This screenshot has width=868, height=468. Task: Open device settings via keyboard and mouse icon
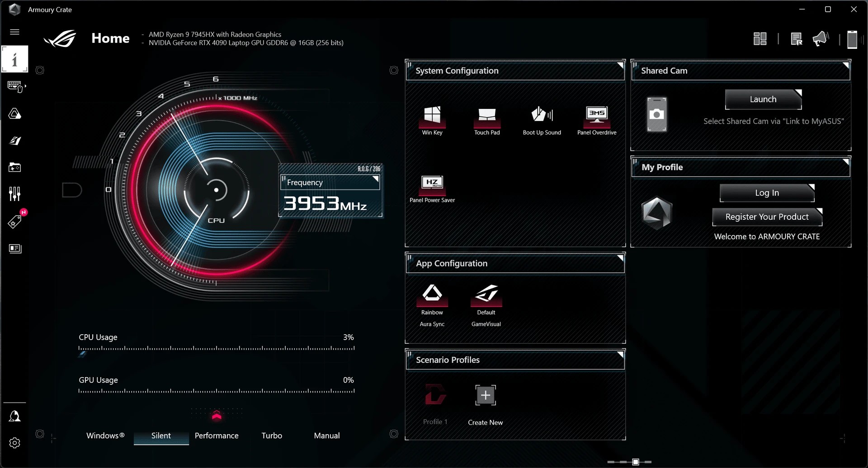point(15,86)
